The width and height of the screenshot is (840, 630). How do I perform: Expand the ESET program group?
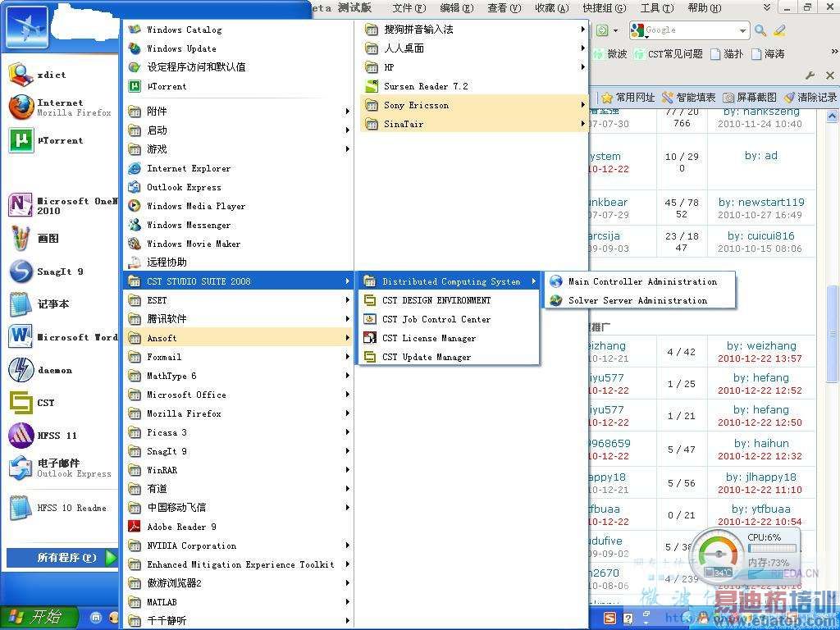pos(238,300)
